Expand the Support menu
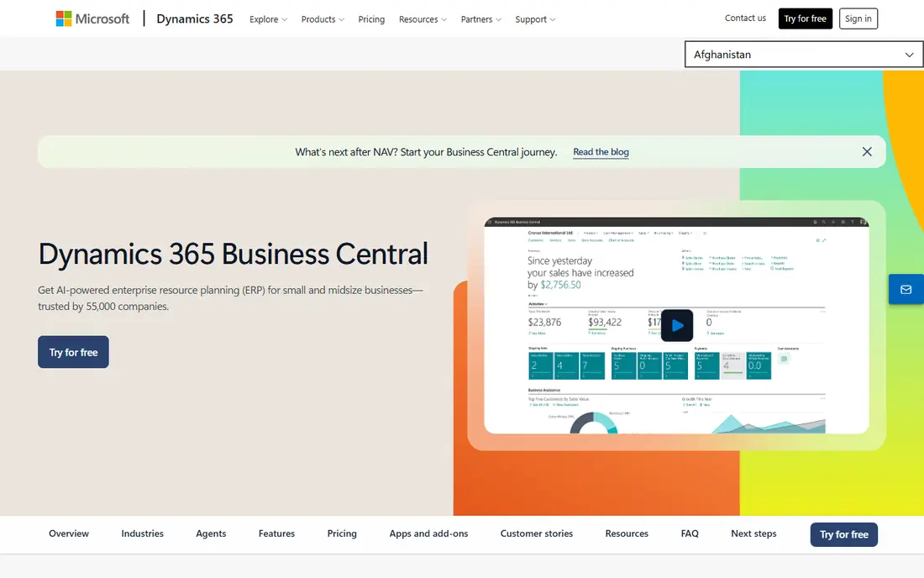The height and width of the screenshot is (578, 924). point(535,19)
